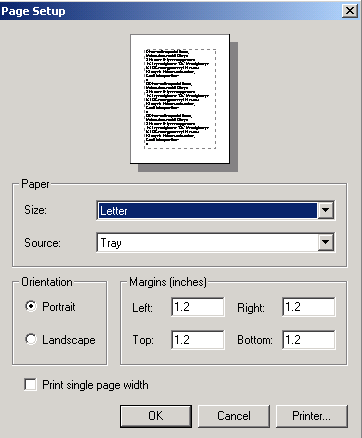
Task: Dismiss the dialog with Cancel
Action: 234,416
